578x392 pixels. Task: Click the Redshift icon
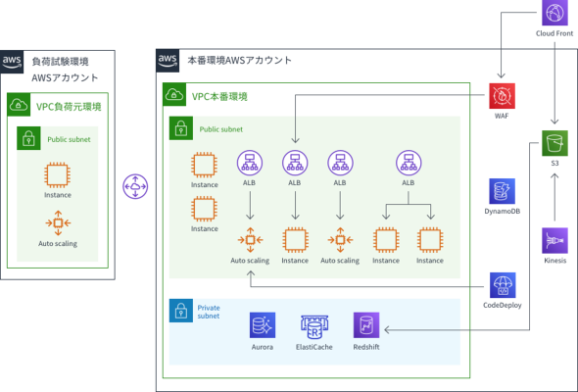(x=366, y=325)
